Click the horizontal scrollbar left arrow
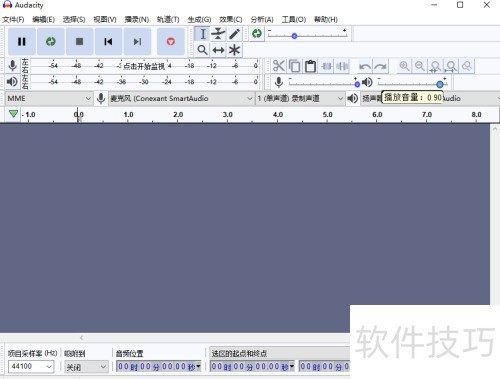Viewport: 500px width, 379px height. 82,338
